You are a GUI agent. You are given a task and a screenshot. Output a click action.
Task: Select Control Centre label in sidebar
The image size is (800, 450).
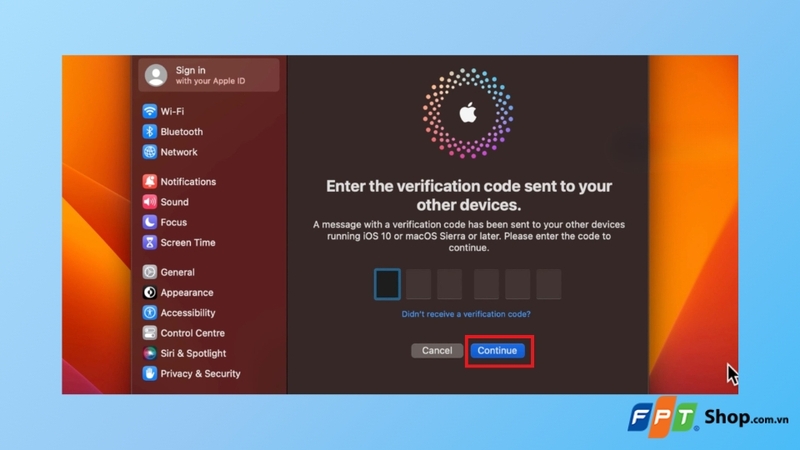192,333
